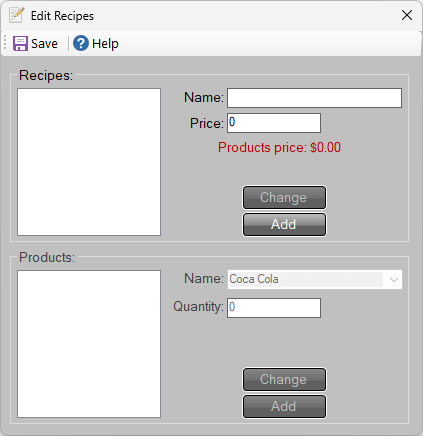Click the blue question mark Help icon
This screenshot has width=423, height=436.
click(81, 43)
